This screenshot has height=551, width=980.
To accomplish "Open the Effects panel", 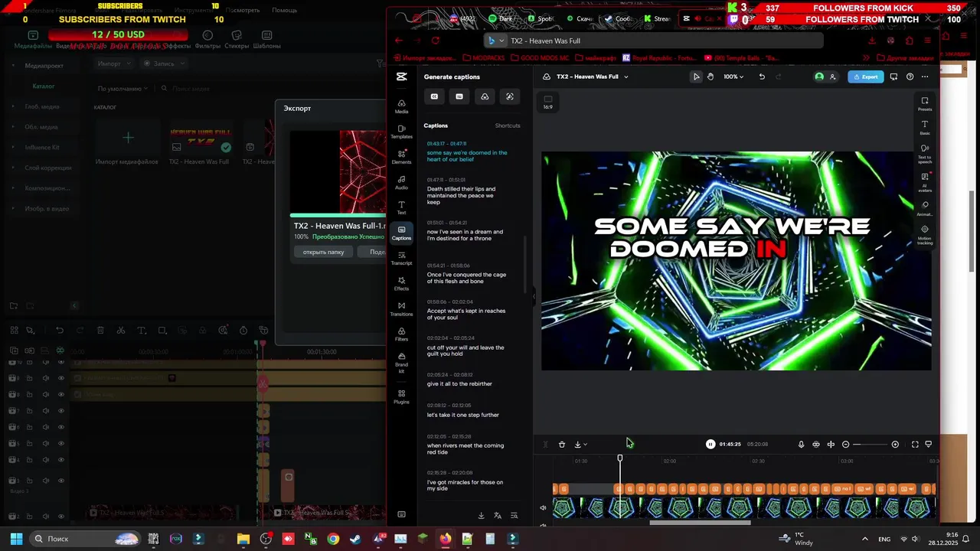I will tap(401, 283).
